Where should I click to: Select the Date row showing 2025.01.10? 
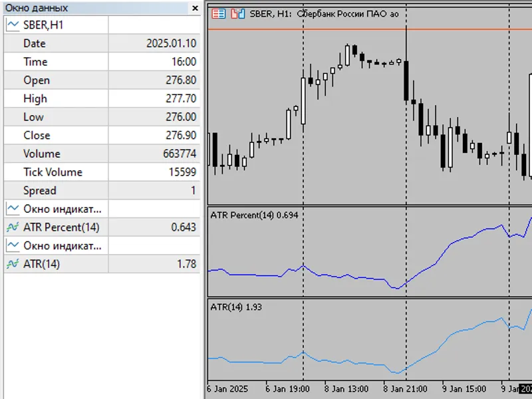click(102, 43)
